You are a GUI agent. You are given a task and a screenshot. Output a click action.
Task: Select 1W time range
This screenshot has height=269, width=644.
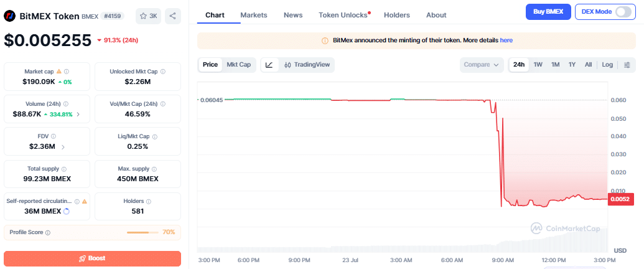click(538, 65)
